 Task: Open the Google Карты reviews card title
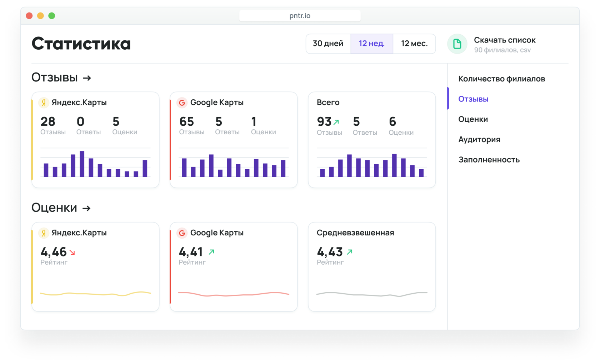[217, 103]
